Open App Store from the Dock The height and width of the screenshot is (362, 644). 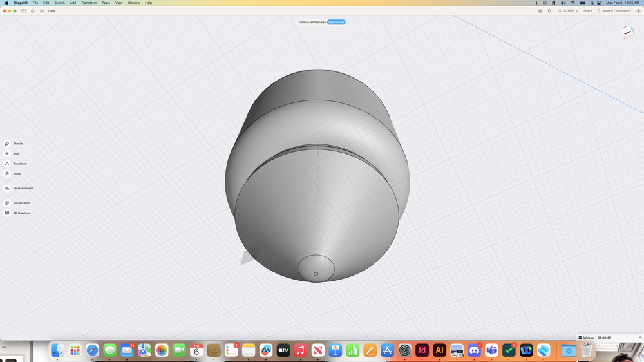click(x=387, y=350)
